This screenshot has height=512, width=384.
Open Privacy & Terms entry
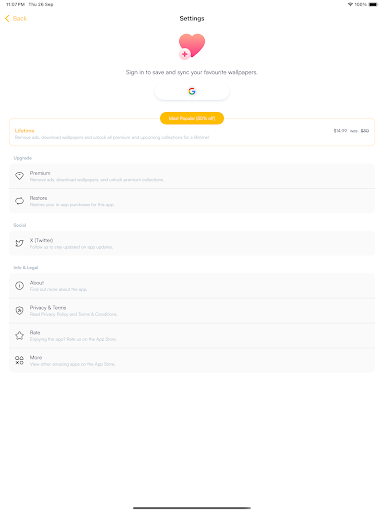[192, 311]
